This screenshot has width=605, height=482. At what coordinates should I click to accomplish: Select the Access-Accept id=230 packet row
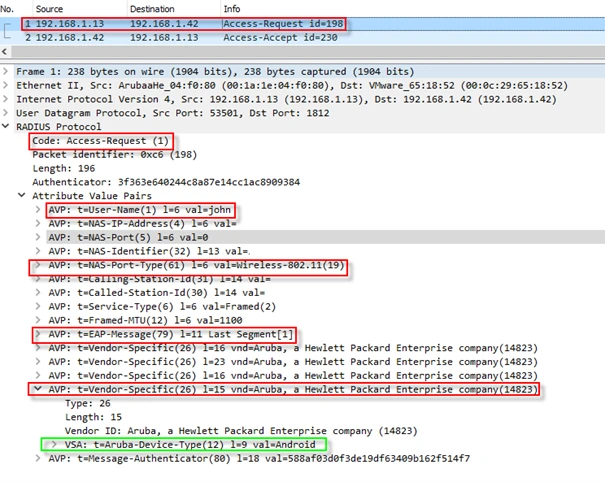[x=300, y=37]
